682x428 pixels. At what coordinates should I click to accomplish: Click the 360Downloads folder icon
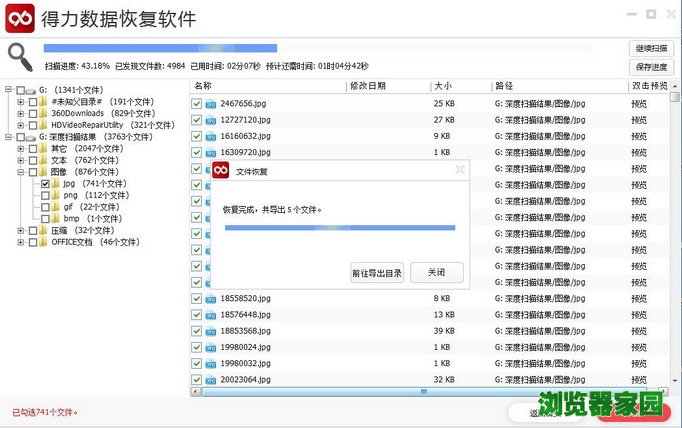[x=43, y=113]
